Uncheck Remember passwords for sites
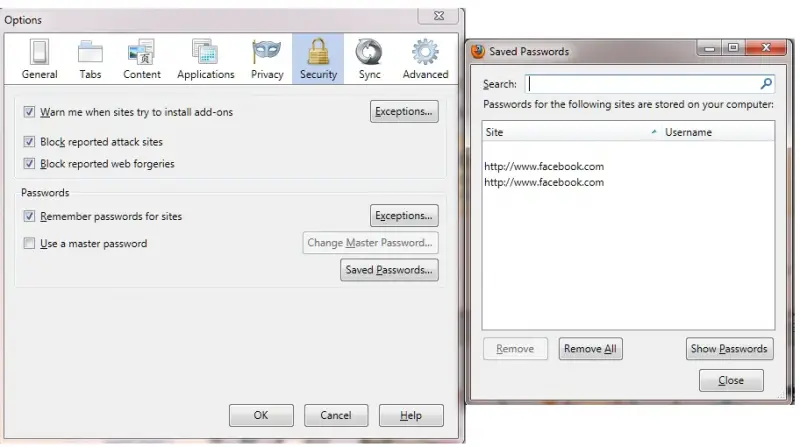This screenshot has width=800, height=447. 29,216
